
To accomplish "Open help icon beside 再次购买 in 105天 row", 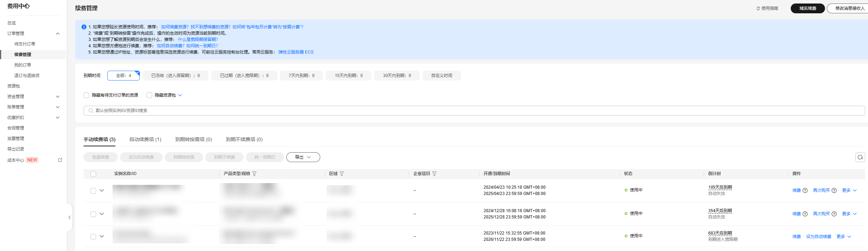I will coord(834,190).
